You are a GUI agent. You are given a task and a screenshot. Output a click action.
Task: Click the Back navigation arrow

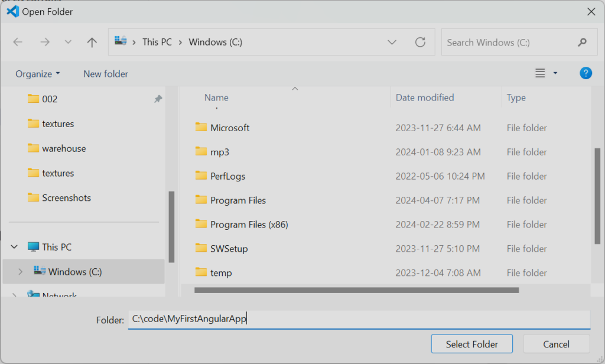tap(18, 42)
